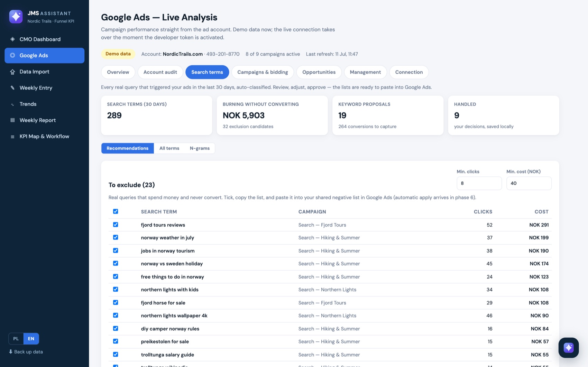Untick the 'jobs in norway tourism' checkbox
Screen dimensions: 588x367
(x=116, y=250)
